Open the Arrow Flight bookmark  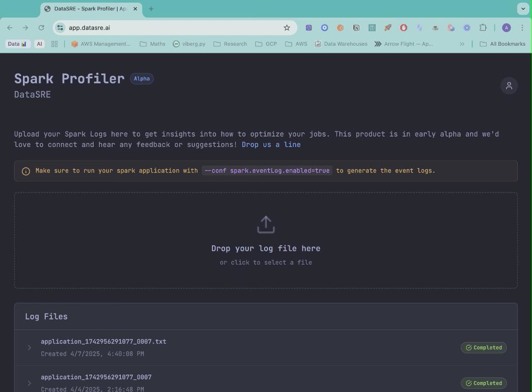coord(403,44)
